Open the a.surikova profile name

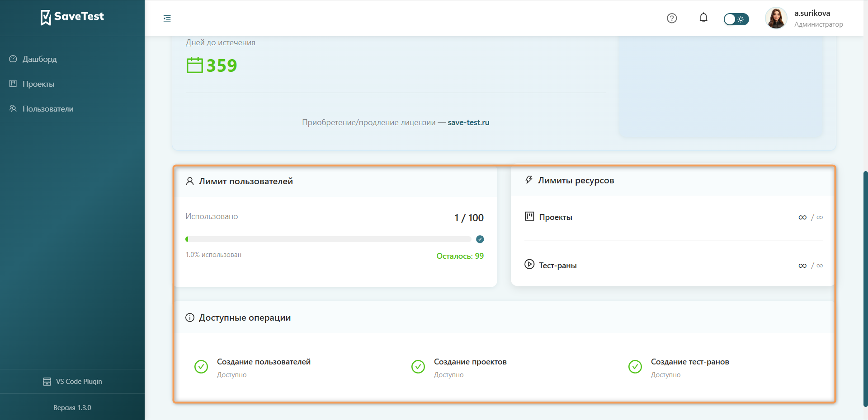click(x=812, y=13)
